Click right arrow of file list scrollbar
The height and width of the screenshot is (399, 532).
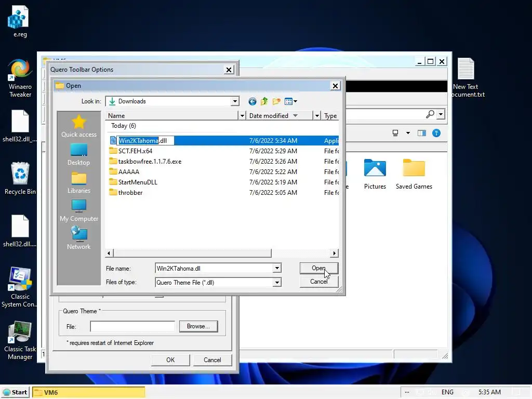[334, 253]
